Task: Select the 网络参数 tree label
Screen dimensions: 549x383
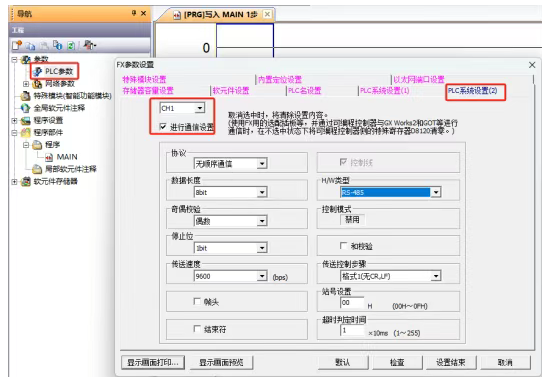Action: pos(60,84)
